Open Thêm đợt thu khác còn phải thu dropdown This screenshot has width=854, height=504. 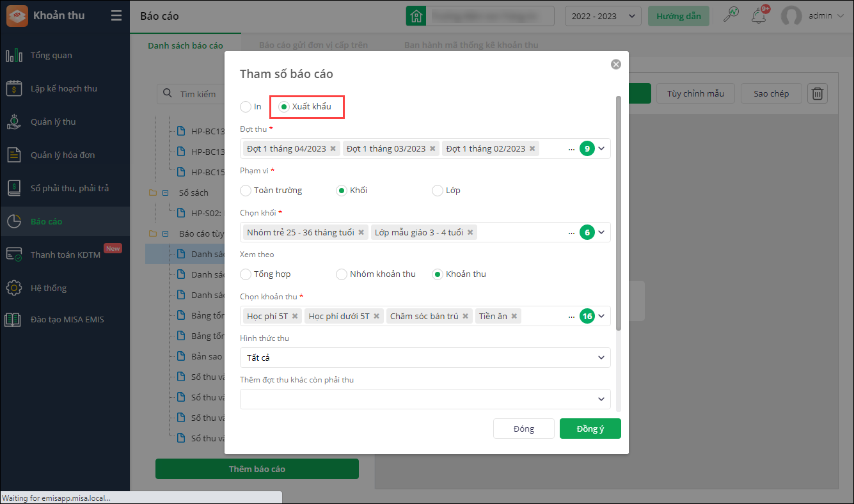click(x=425, y=399)
